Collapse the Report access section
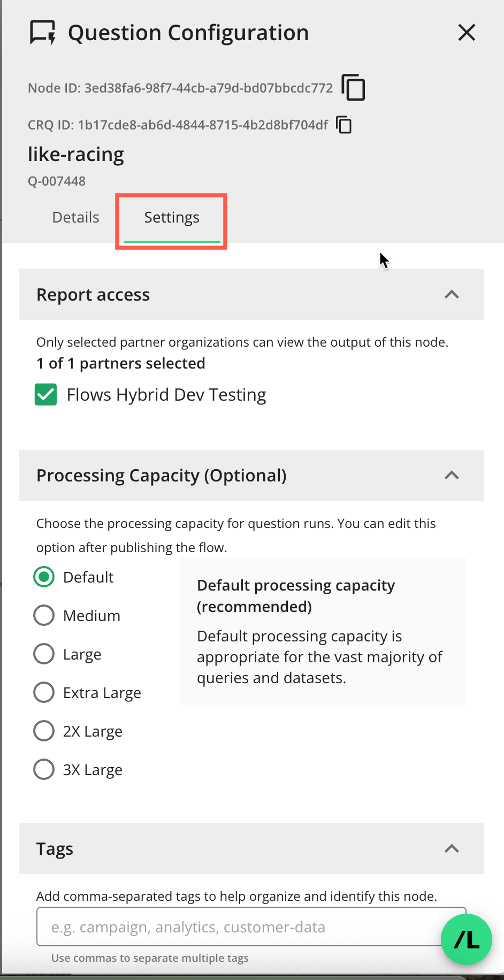Image resolution: width=504 pixels, height=980 pixels. pyautogui.click(x=451, y=294)
